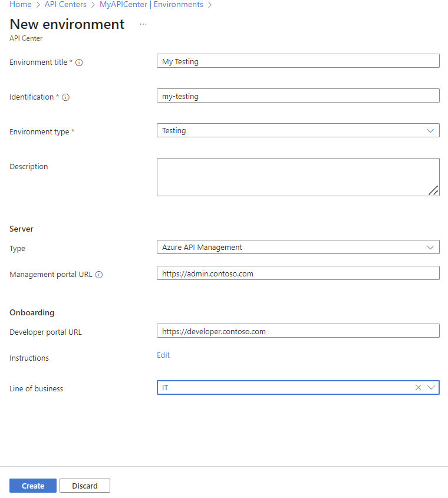448x498 pixels.
Task: Open the API Centers breadcrumb link
Action: coord(65,4)
